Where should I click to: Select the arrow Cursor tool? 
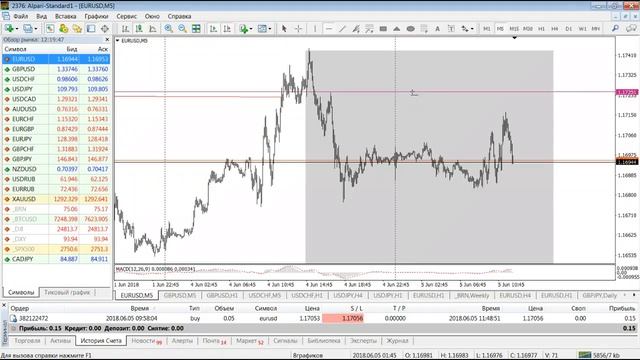coord(284,29)
